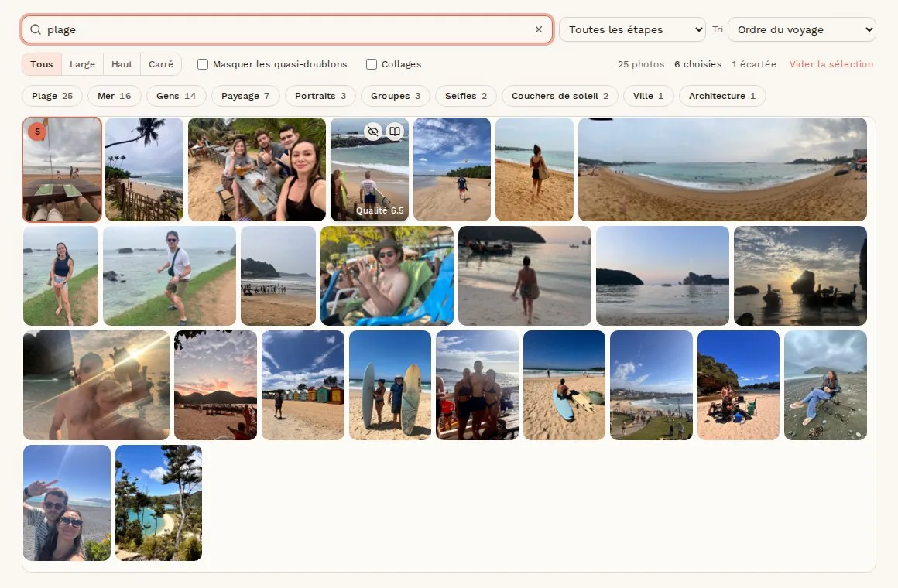Image resolution: width=898 pixels, height=588 pixels.
Task: Open the boats at sunset silhouette photo
Action: click(800, 275)
